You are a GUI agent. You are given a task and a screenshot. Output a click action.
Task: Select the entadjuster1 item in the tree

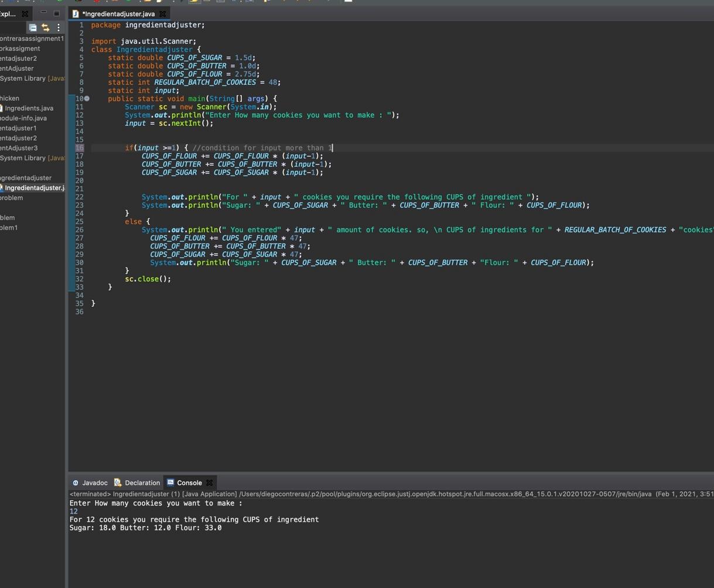19,128
